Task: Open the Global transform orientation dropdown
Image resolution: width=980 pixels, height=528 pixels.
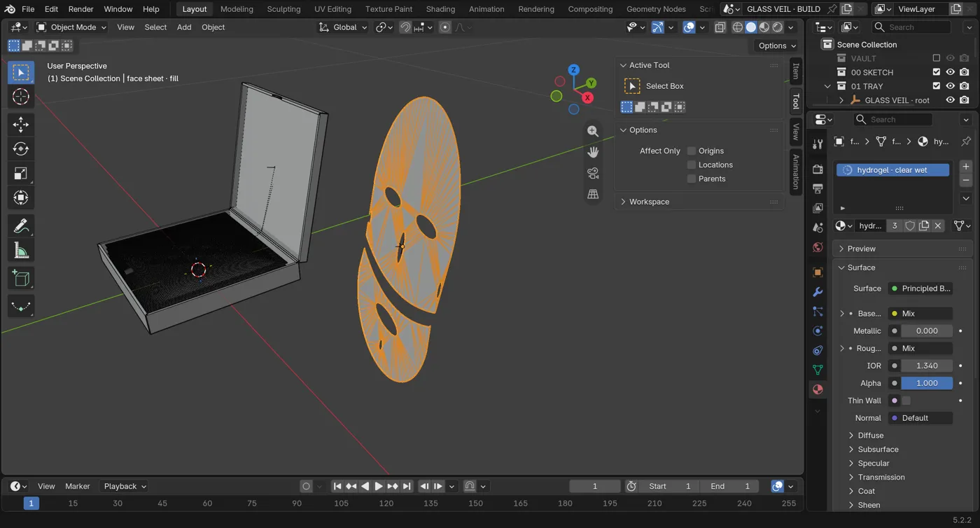Action: pyautogui.click(x=343, y=27)
